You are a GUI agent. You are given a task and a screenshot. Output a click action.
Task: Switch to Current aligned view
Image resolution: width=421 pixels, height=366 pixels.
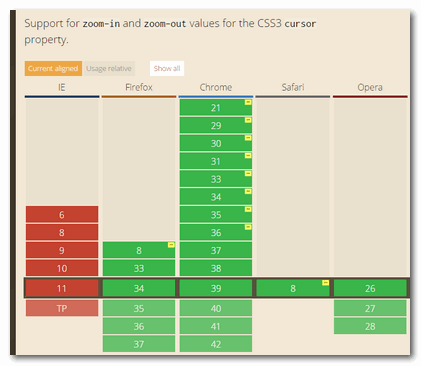point(53,68)
